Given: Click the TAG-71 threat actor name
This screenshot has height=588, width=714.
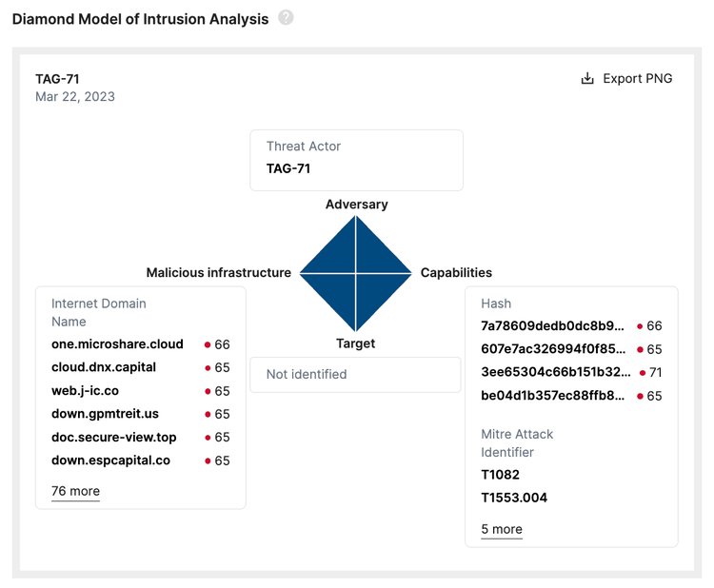Looking at the screenshot, I should point(288,168).
